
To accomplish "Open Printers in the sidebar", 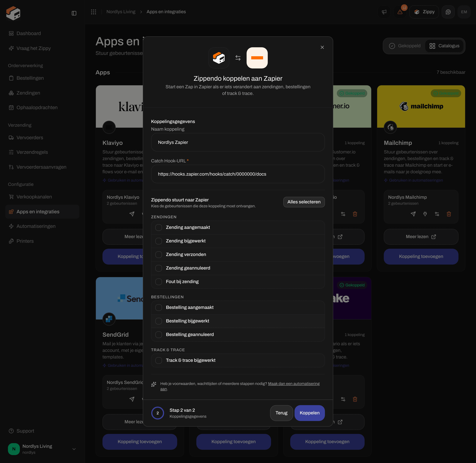I will 42,241.
